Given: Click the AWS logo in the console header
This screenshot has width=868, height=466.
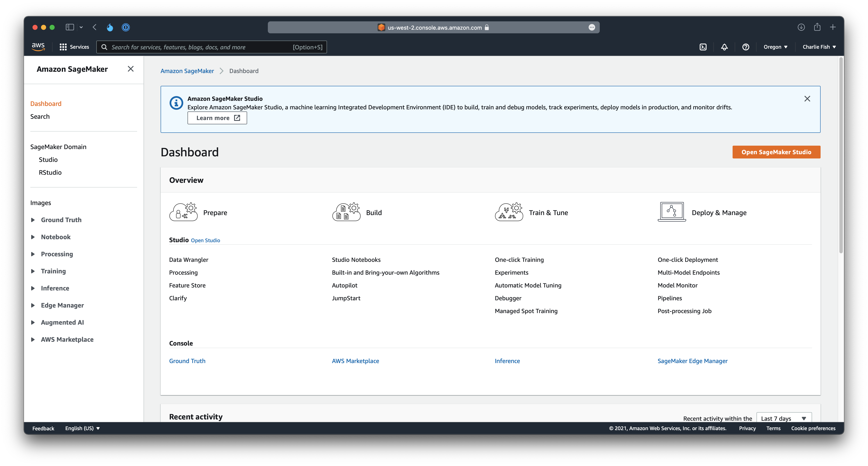Looking at the screenshot, I should point(38,47).
